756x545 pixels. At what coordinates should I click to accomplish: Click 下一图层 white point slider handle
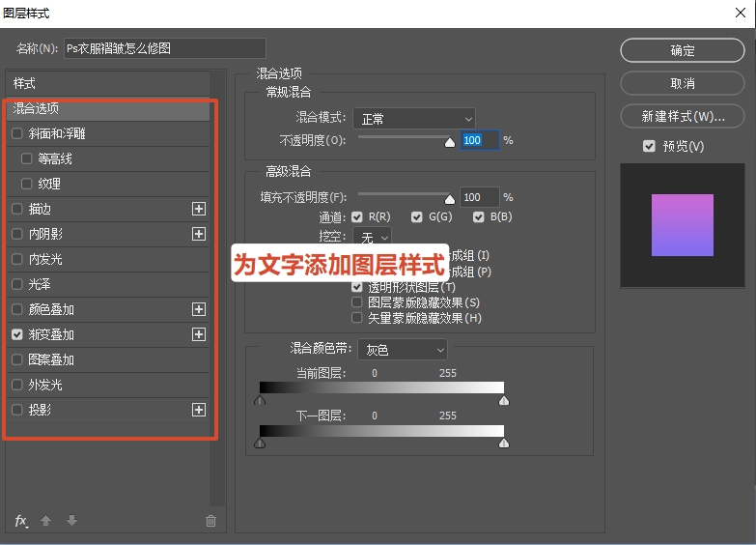[504, 443]
